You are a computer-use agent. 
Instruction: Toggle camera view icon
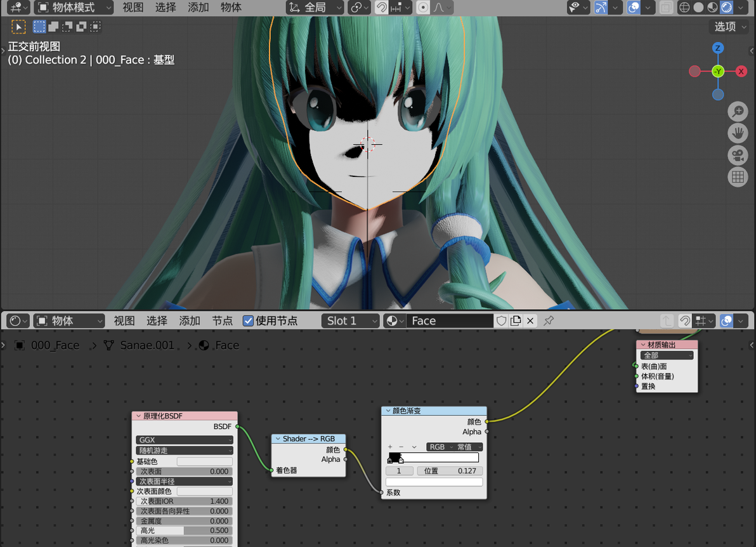tap(738, 155)
